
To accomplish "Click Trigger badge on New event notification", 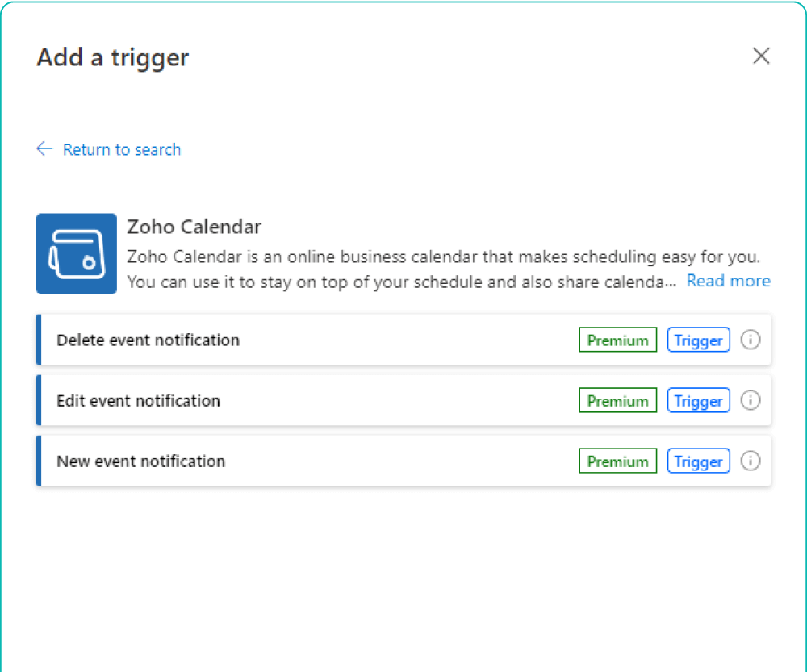I will (x=698, y=461).
